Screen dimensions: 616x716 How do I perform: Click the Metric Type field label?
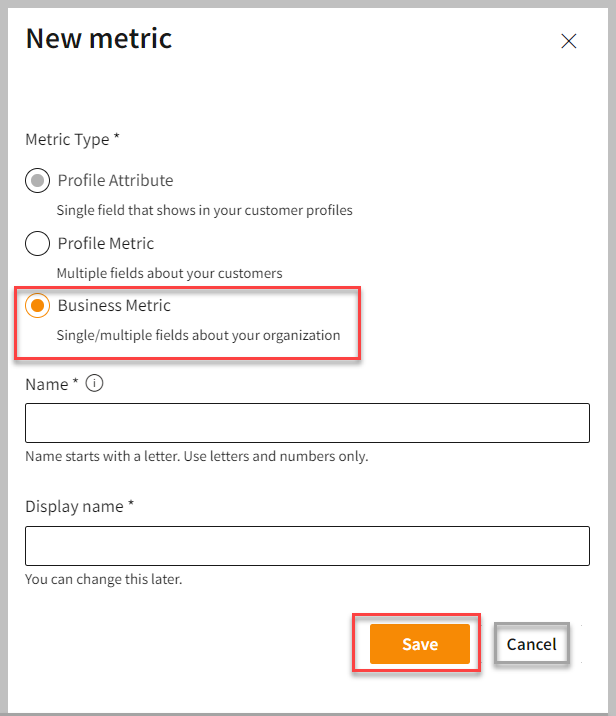coord(72,140)
